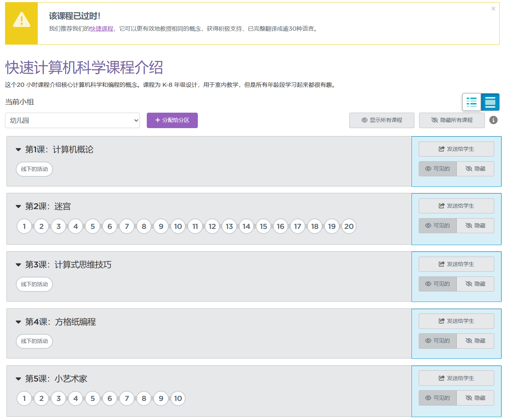
Task: Dismiss the outdated course warning banner
Action: pos(493,9)
